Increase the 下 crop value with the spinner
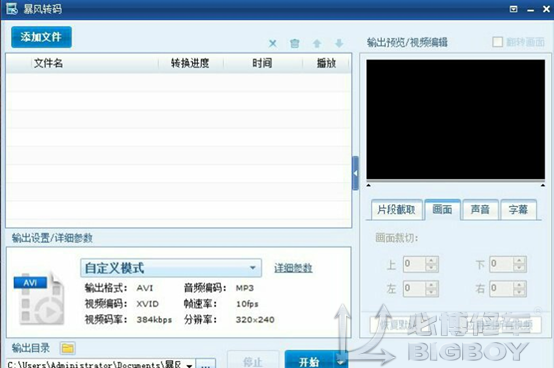Image resolution: width=554 pixels, height=368 pixels. coord(519,261)
